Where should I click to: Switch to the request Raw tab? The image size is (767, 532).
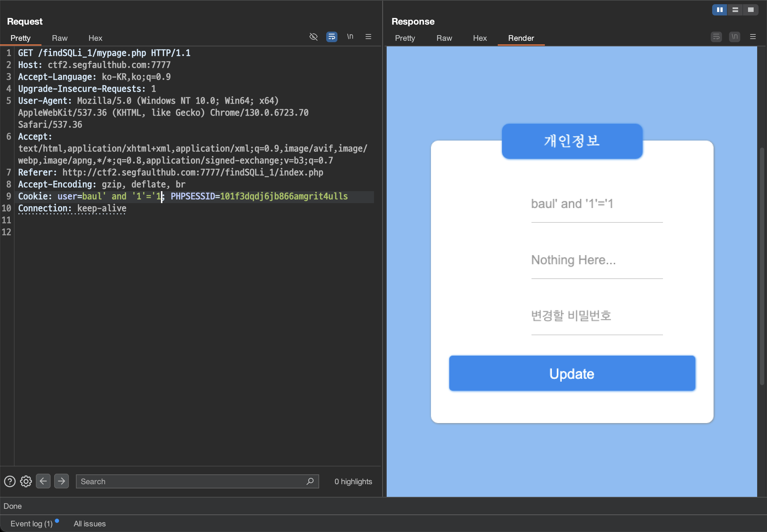coord(60,38)
